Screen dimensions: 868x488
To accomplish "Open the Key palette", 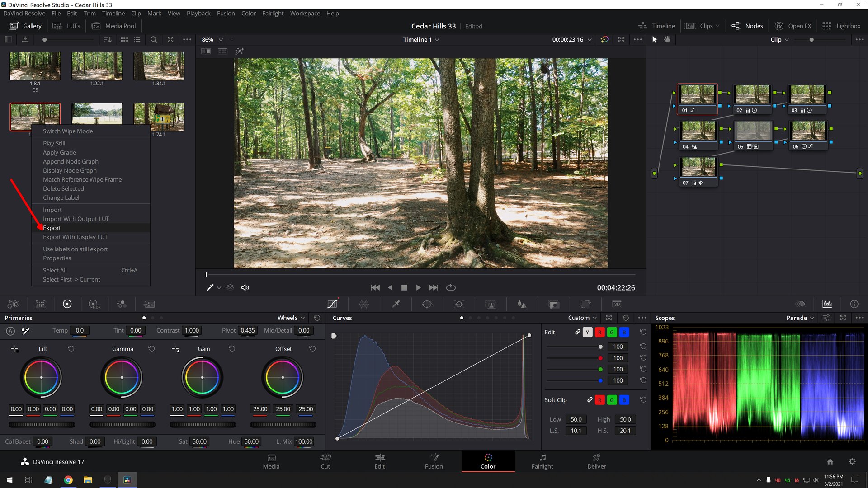I will click(554, 304).
